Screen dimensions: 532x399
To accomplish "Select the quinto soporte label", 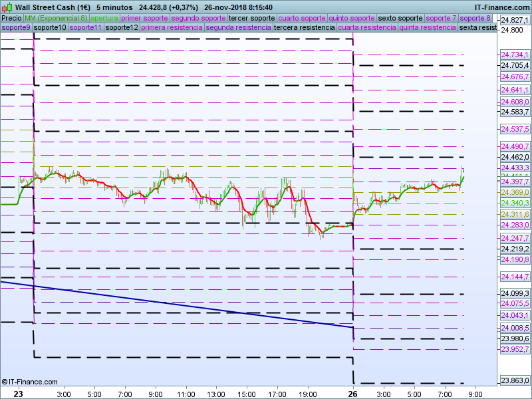I will coord(352,18).
